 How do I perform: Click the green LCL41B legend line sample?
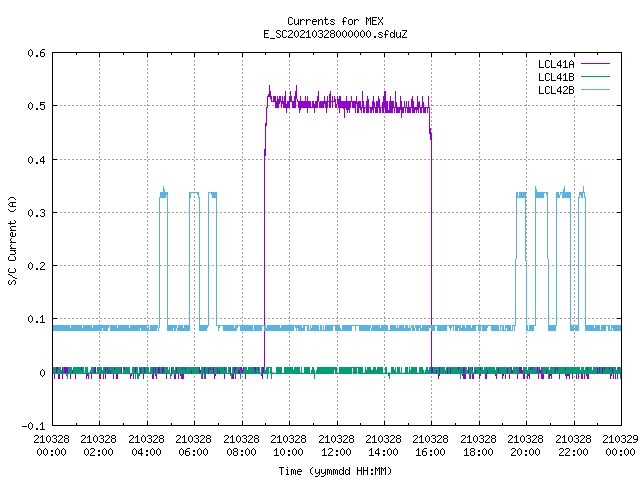coord(596,77)
